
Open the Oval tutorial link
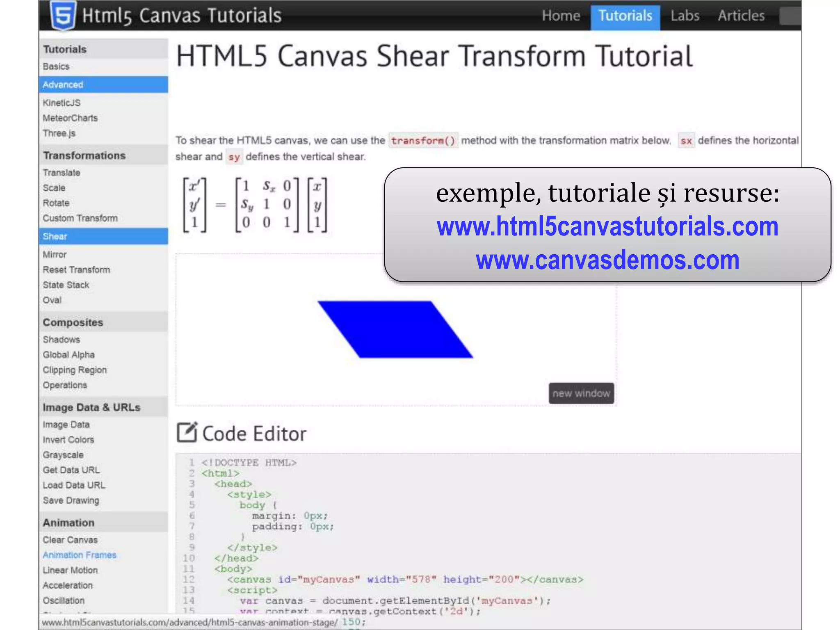click(x=52, y=300)
